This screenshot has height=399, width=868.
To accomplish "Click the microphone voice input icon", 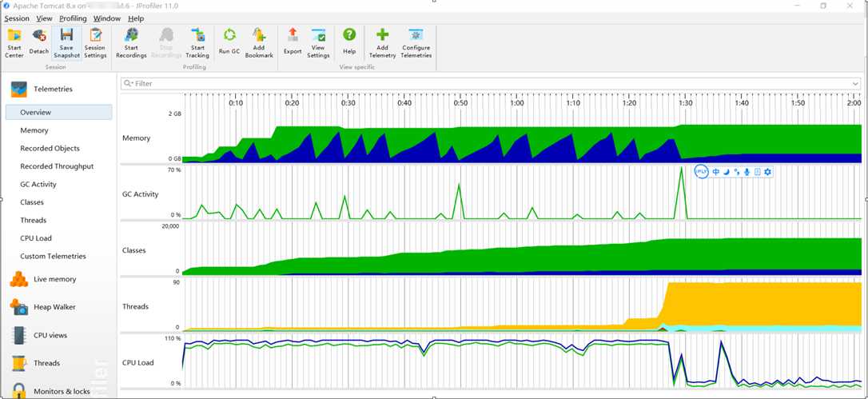I will (x=747, y=172).
